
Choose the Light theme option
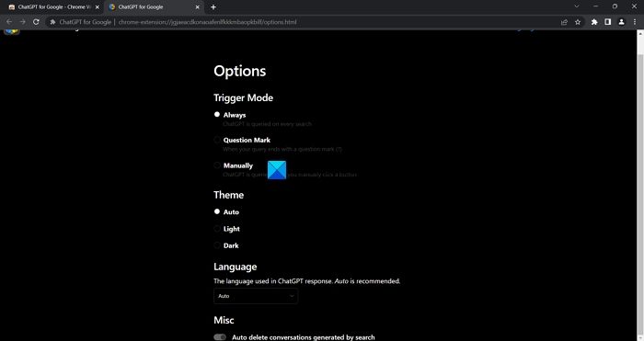pyautogui.click(x=217, y=229)
